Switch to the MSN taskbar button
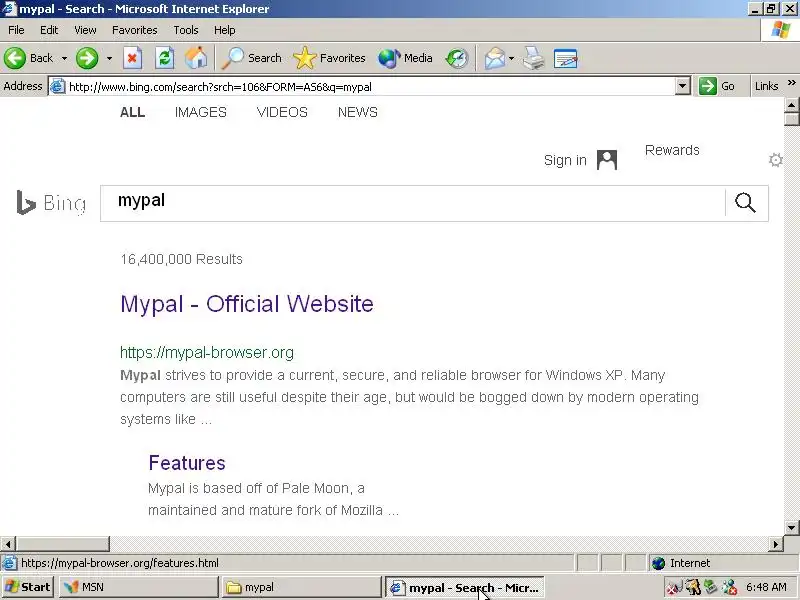The image size is (800, 600). pos(139,587)
